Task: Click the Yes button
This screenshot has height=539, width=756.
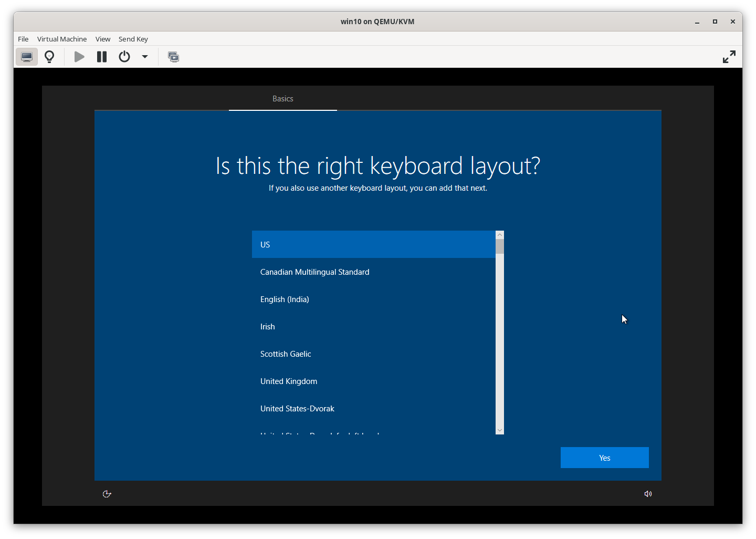Action: pos(605,458)
